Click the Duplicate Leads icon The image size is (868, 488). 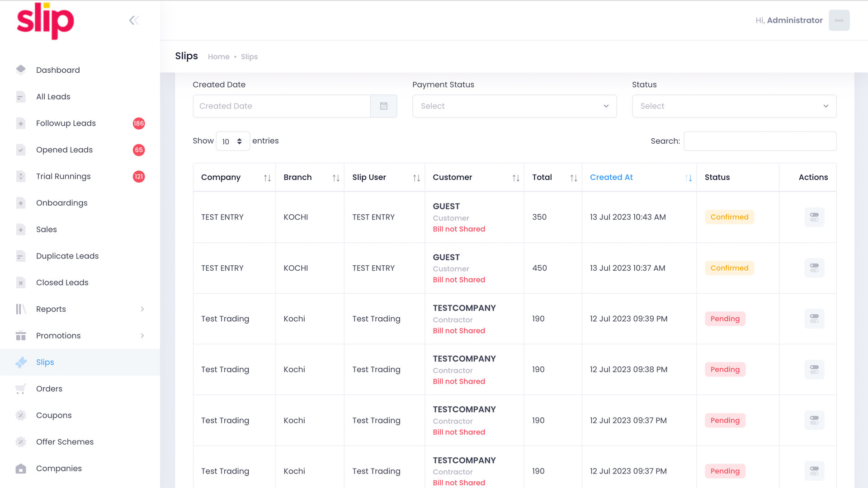click(x=21, y=256)
